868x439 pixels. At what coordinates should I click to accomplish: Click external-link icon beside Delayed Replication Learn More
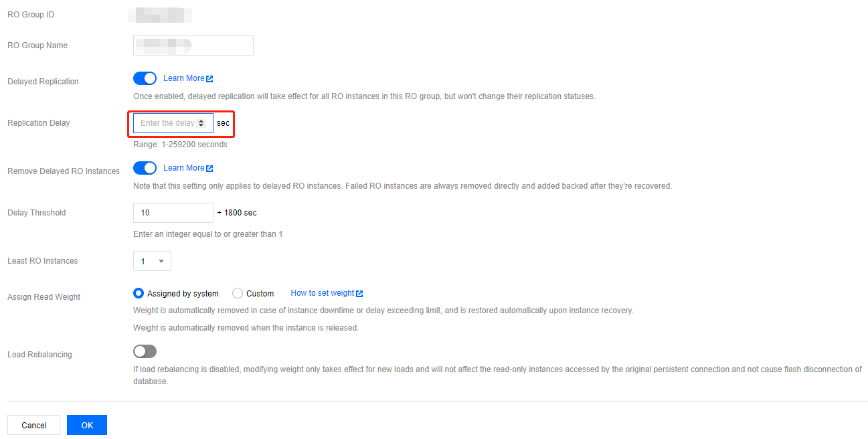point(209,79)
